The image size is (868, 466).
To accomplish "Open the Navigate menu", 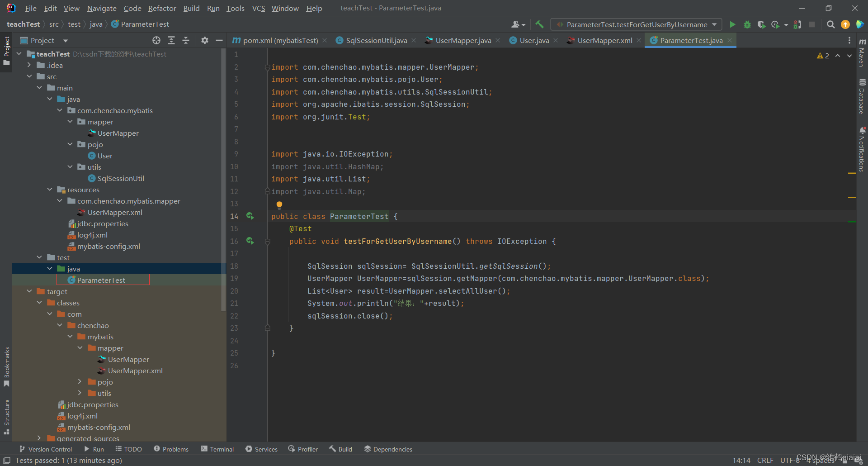I will pos(102,8).
